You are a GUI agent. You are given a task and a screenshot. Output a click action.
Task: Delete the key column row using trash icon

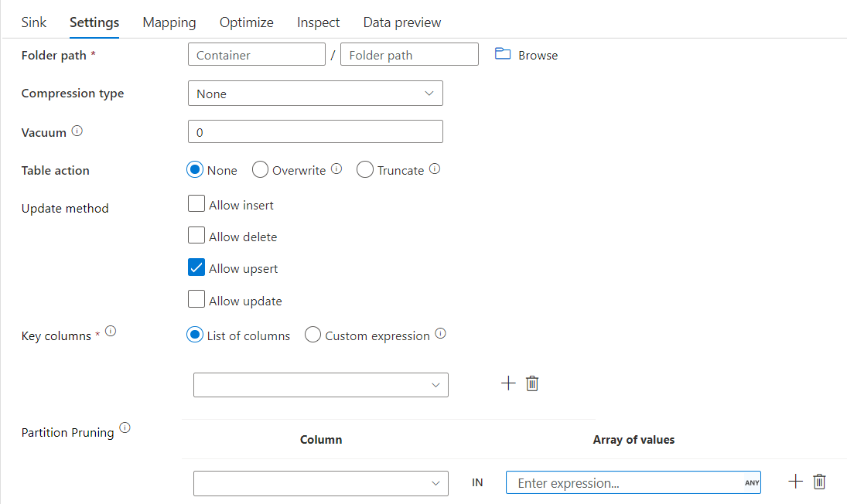pos(531,383)
